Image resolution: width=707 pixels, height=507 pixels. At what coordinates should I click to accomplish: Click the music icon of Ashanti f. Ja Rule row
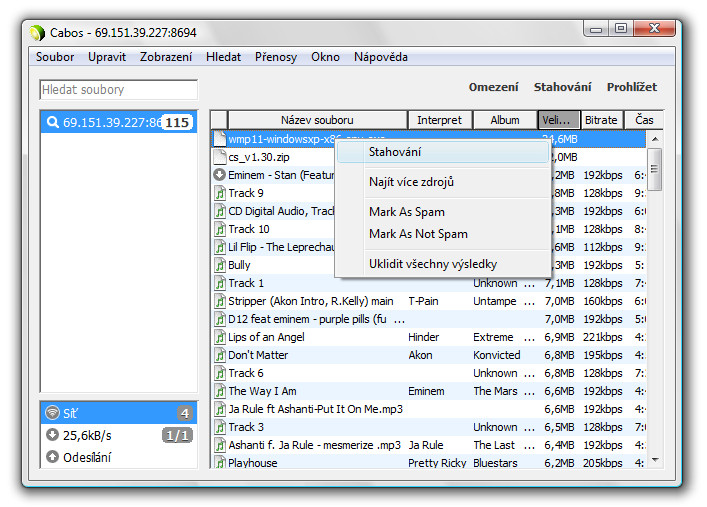[x=220, y=445]
